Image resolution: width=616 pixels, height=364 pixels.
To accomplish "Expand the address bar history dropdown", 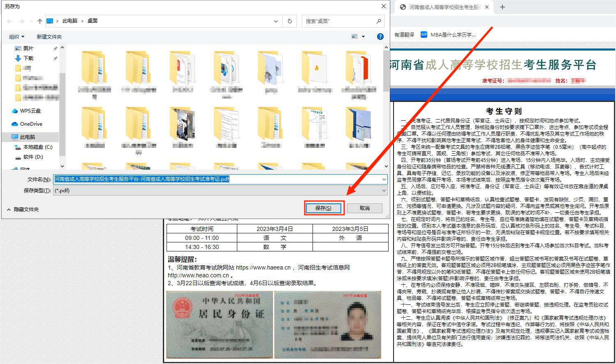I will (x=276, y=21).
